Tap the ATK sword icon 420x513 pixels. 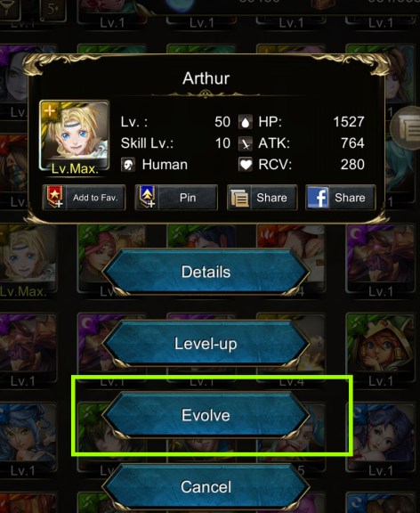click(246, 143)
